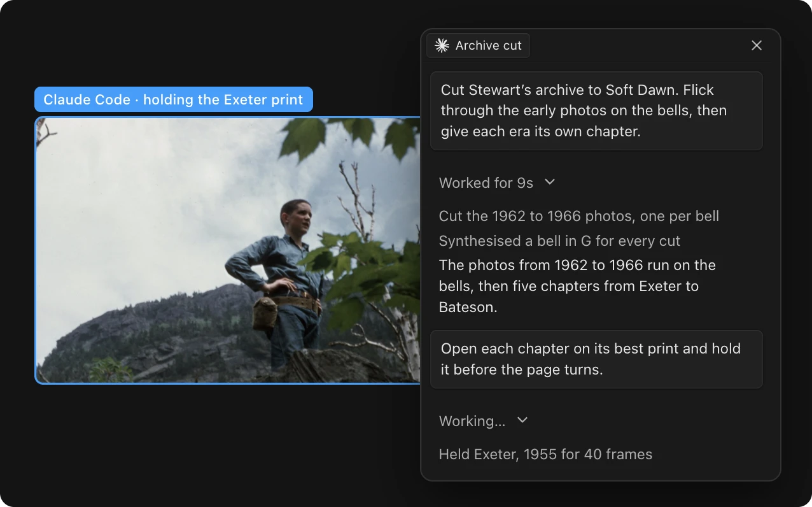The image size is (812, 507).
Task: Click the Working… status label
Action: pos(472,421)
